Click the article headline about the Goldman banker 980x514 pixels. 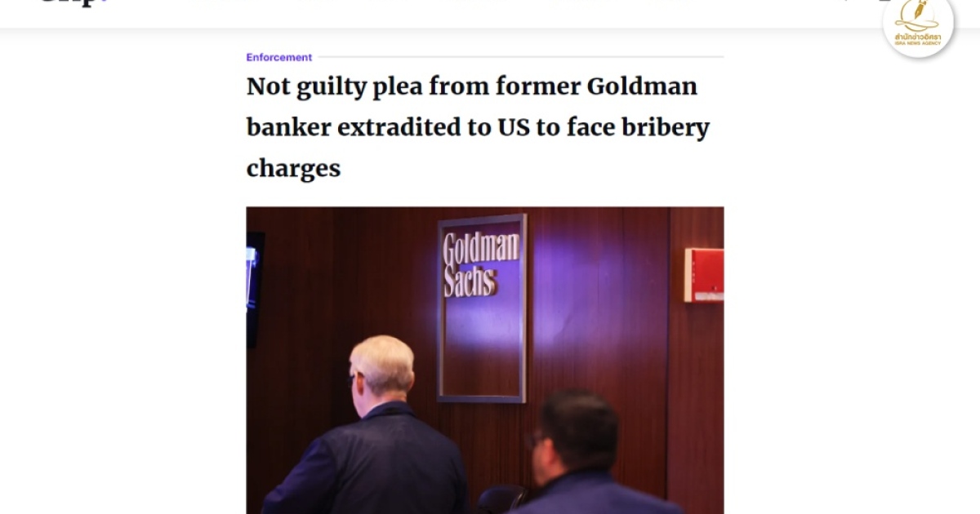(478, 127)
